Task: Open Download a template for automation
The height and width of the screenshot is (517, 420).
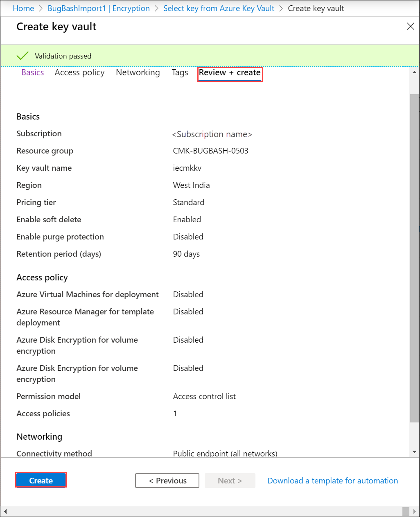Action: click(332, 481)
